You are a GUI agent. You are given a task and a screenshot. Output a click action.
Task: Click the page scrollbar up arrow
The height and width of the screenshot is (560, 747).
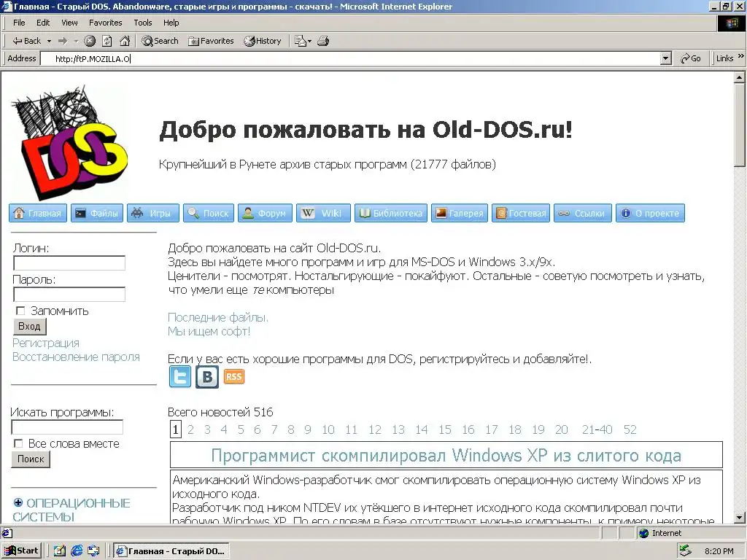pyautogui.click(x=740, y=77)
